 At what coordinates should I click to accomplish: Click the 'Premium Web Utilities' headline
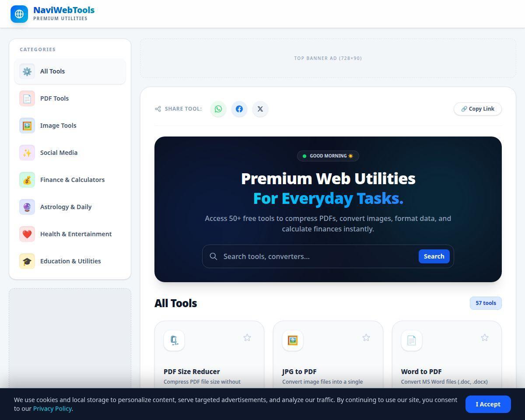[328, 178]
